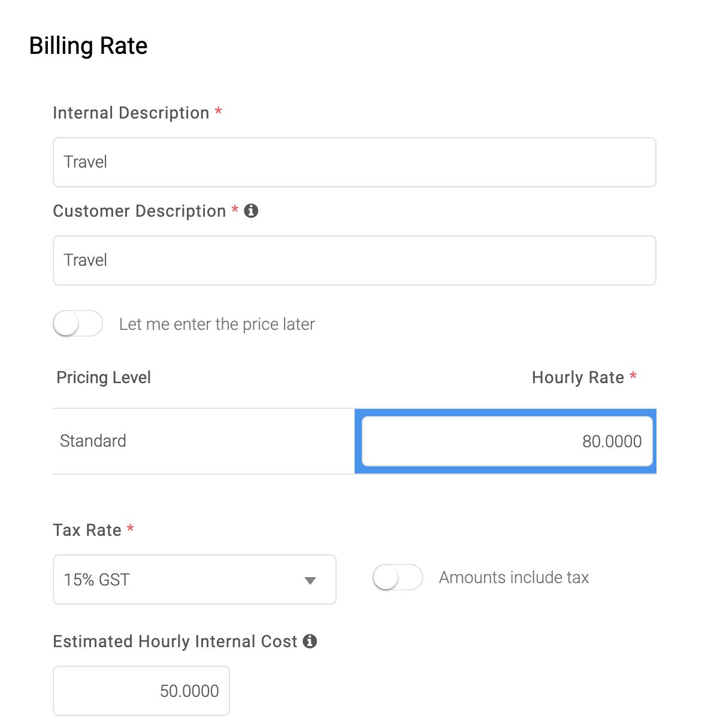
Task: Click the info icon next to Estimated Hourly Internal Cost
Action: (x=310, y=641)
